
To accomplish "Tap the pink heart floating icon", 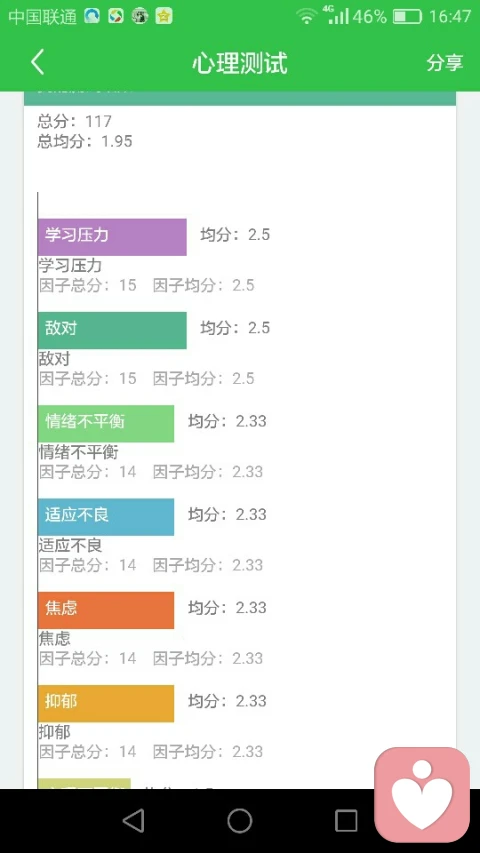I will click(422, 794).
